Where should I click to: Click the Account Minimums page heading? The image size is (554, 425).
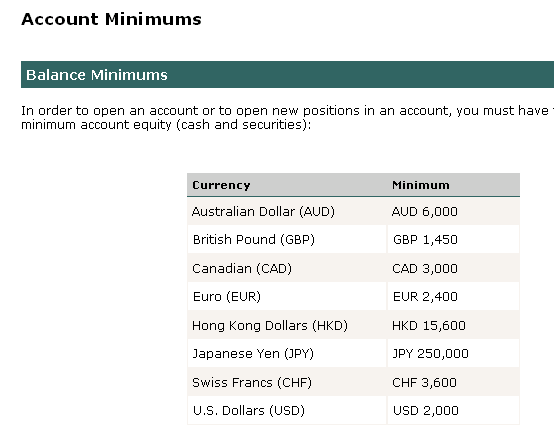point(111,19)
